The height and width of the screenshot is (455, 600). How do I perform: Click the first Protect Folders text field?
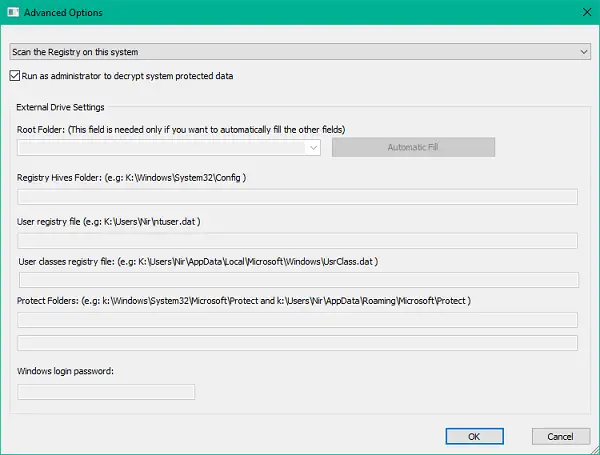pyautogui.click(x=297, y=320)
